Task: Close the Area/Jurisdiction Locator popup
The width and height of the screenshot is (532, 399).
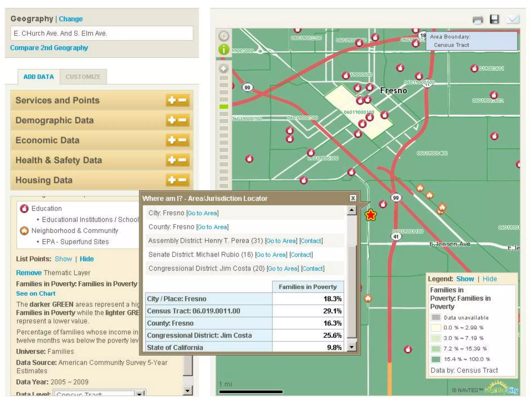Action: [x=353, y=198]
